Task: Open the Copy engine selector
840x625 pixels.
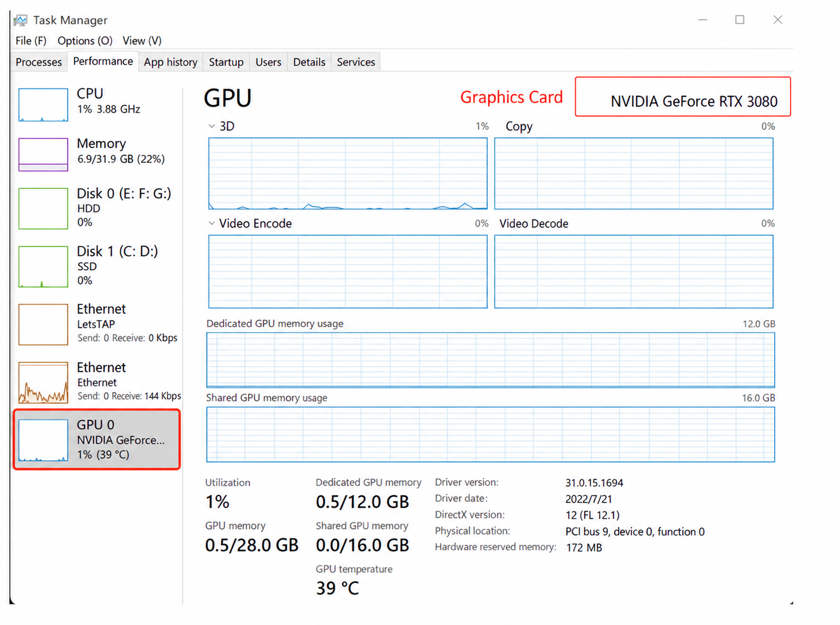Action: pos(519,127)
